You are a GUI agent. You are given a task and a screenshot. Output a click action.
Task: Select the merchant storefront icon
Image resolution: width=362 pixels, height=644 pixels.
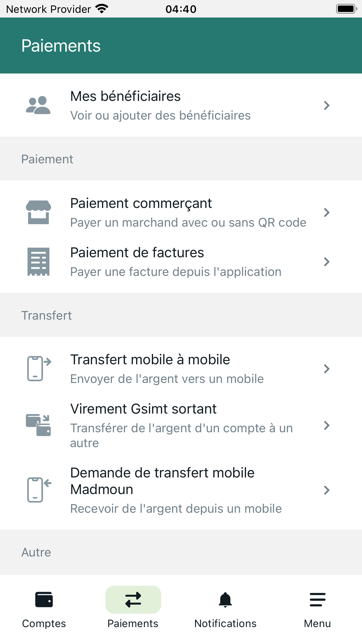pos(38,212)
